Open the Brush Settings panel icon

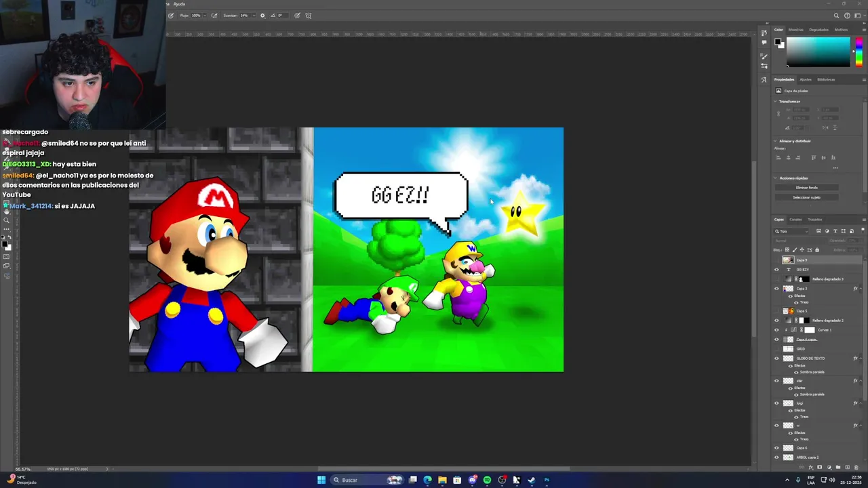pos(764,66)
